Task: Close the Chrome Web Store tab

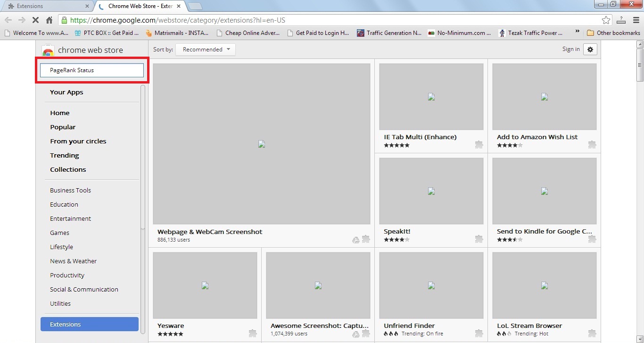Action: [180, 6]
